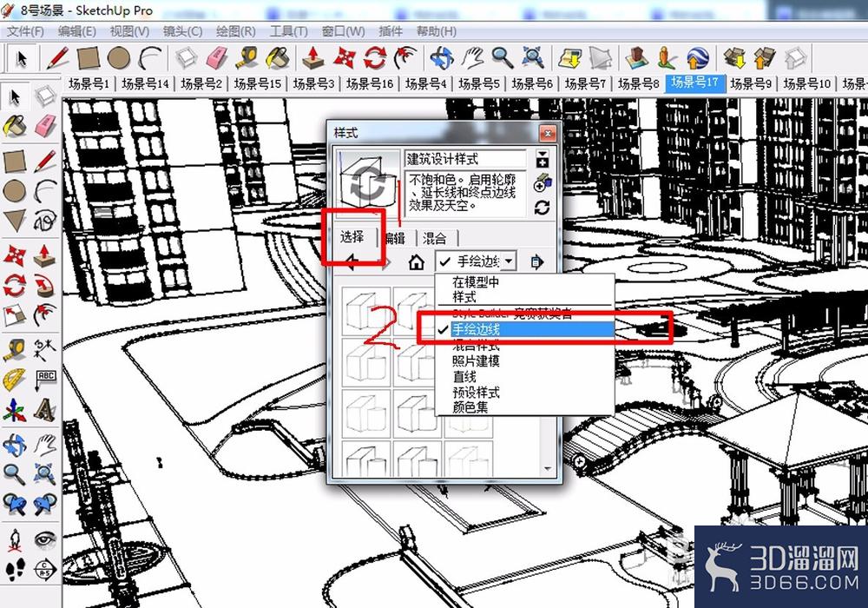Activate the Follow Me tool in the left toolbar
Screen dimensions: 868x608
pyautogui.click(x=45, y=286)
